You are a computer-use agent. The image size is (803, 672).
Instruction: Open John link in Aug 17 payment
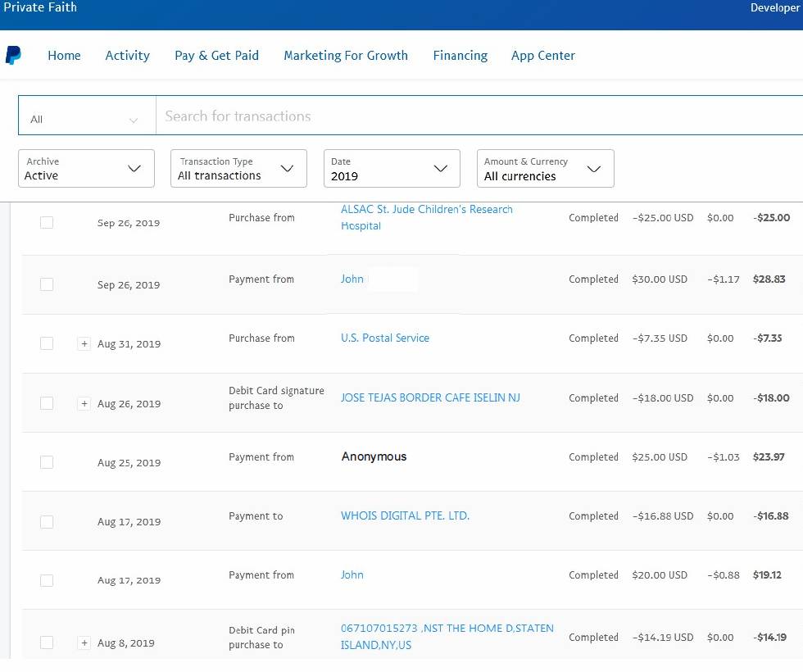click(352, 574)
